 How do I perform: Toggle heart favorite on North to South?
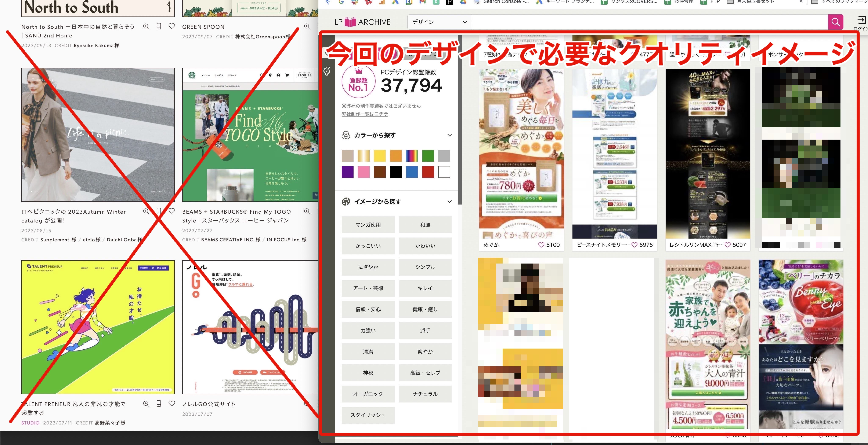tap(172, 26)
